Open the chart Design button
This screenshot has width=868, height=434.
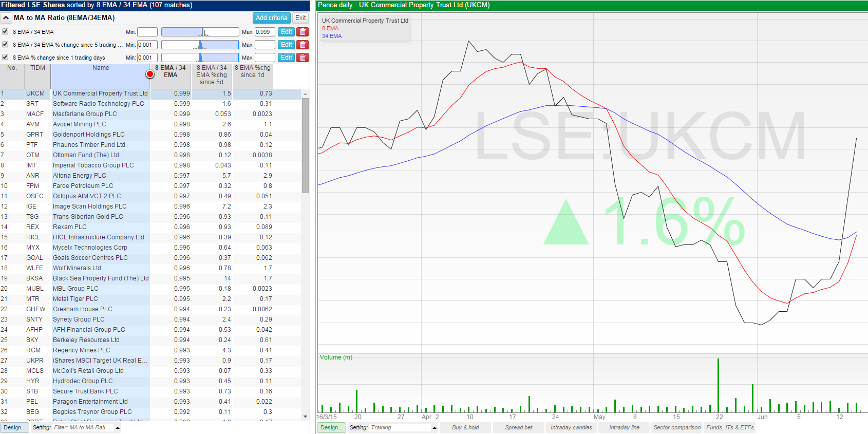click(x=331, y=427)
